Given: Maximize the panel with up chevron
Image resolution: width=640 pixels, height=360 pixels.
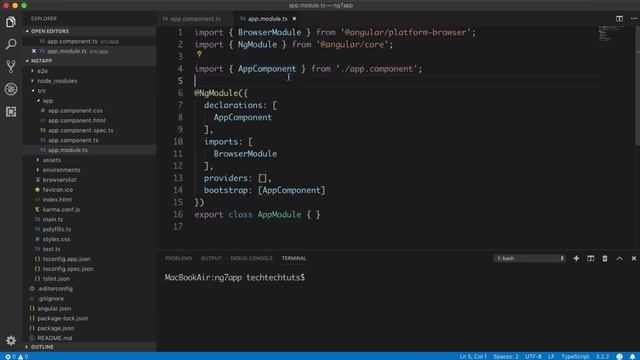Looking at the screenshot, I should click(619, 258).
